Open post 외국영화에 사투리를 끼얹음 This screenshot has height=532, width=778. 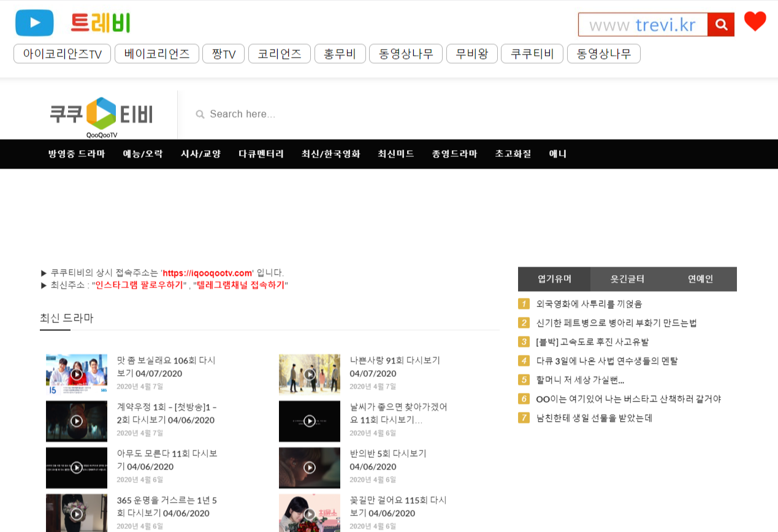coord(589,304)
